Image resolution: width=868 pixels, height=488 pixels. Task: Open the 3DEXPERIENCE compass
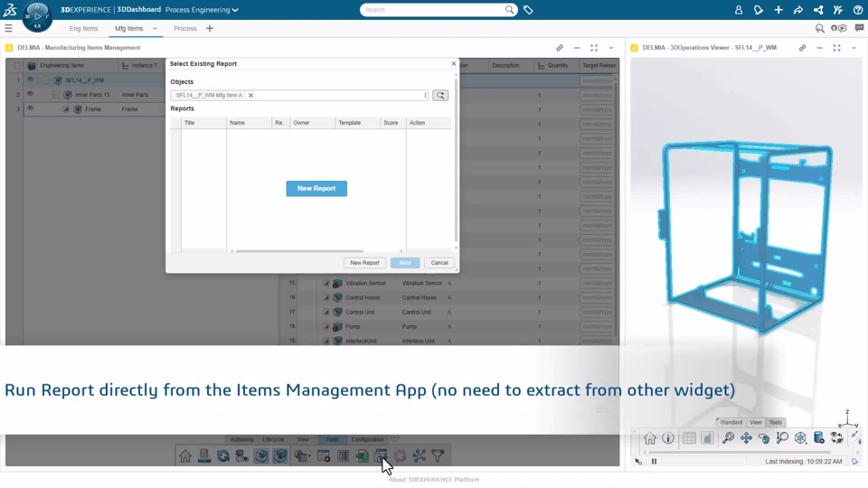pyautogui.click(x=37, y=16)
